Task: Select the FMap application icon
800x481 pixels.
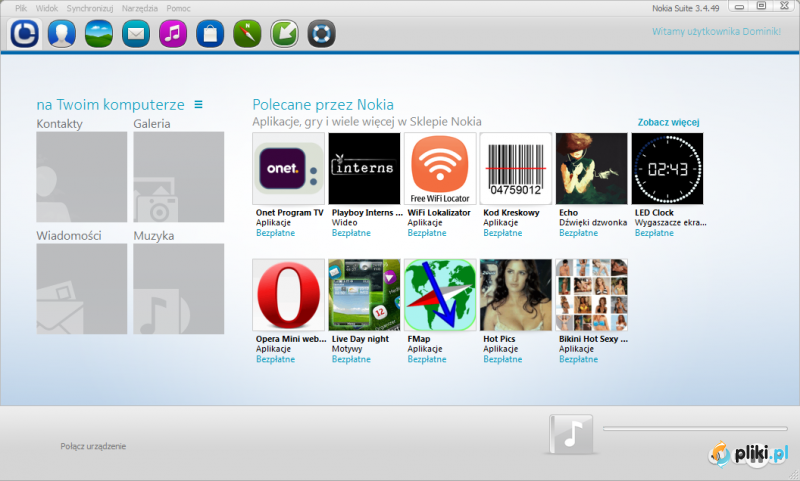Action: pyautogui.click(x=440, y=295)
